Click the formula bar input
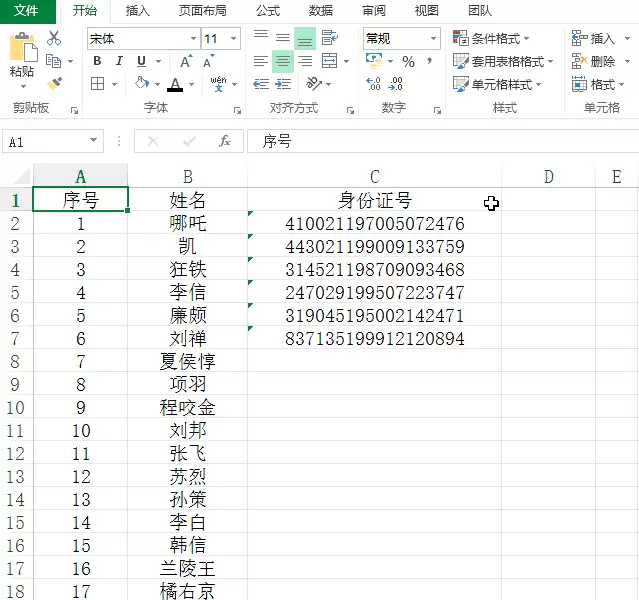 tap(443, 141)
